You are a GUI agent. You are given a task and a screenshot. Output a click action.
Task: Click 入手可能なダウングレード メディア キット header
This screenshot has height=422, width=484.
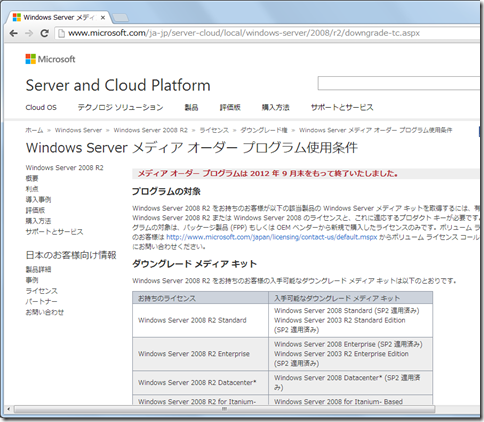tap(351, 298)
